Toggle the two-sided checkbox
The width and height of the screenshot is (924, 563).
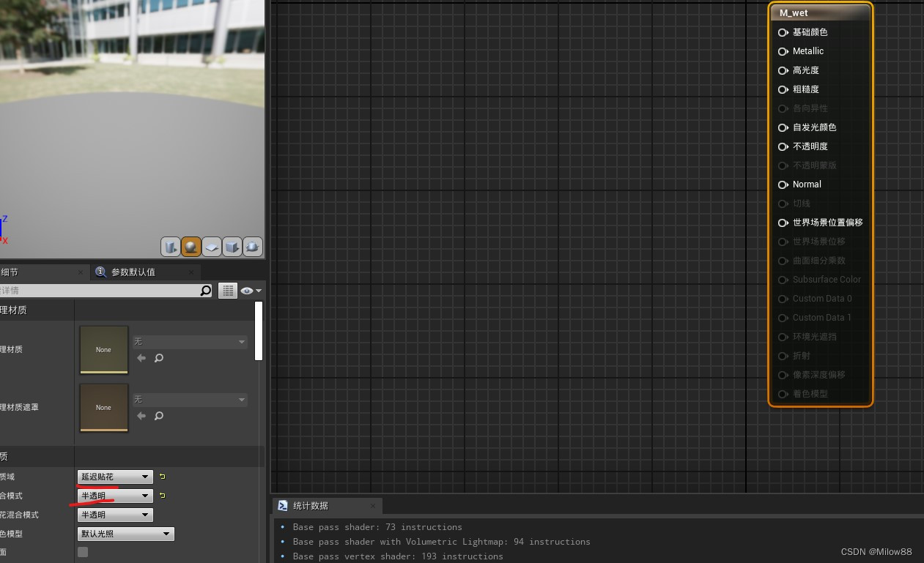tap(83, 552)
